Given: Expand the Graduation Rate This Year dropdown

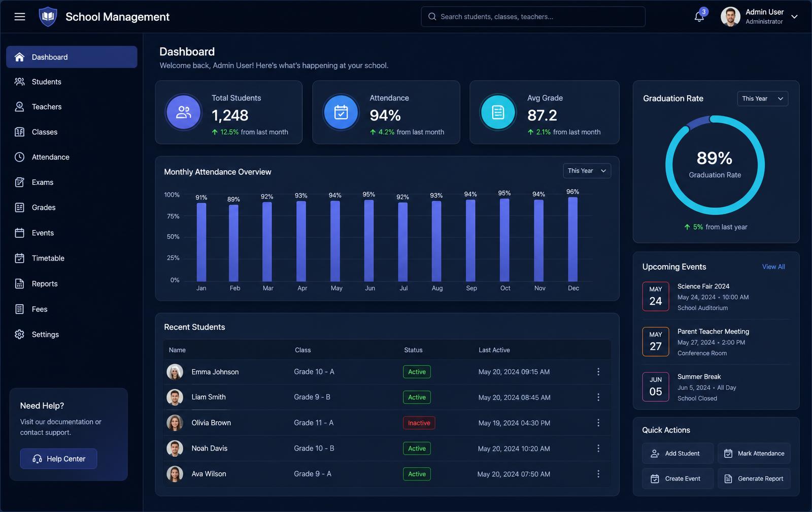Looking at the screenshot, I should (x=762, y=99).
